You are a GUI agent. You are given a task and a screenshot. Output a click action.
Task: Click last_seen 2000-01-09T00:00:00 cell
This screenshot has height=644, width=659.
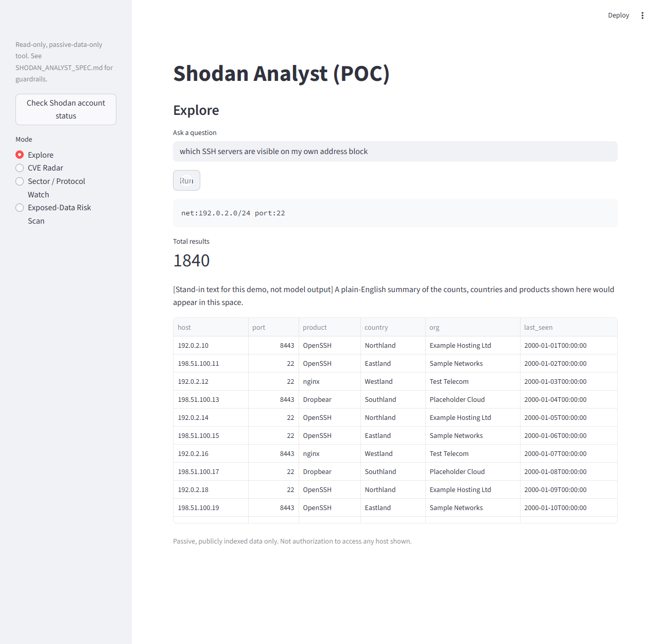pyautogui.click(x=568, y=489)
